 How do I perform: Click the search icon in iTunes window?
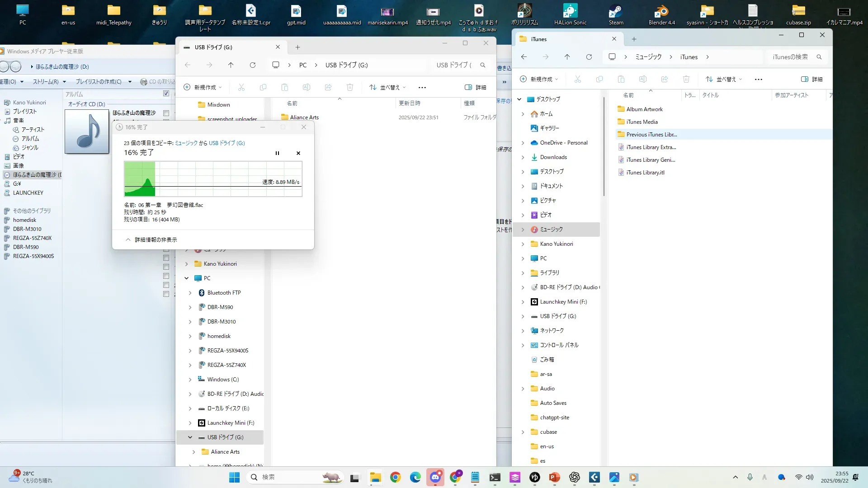click(x=819, y=57)
